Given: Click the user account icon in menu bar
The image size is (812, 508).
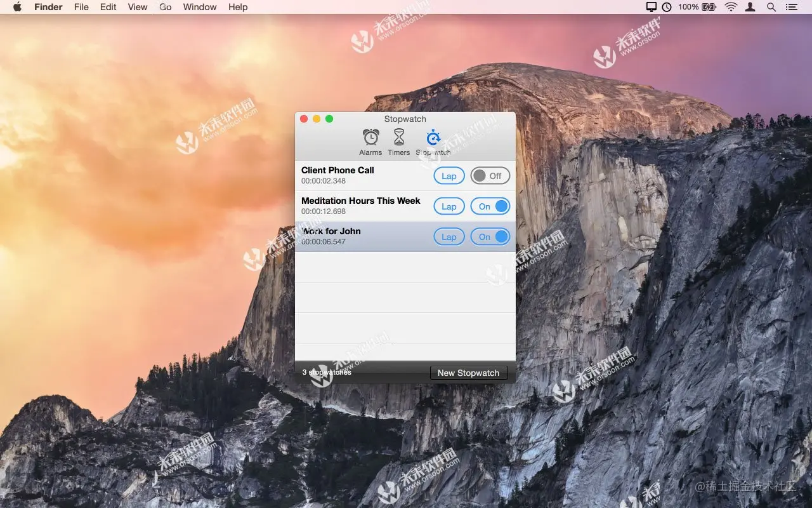Looking at the screenshot, I should point(750,7).
